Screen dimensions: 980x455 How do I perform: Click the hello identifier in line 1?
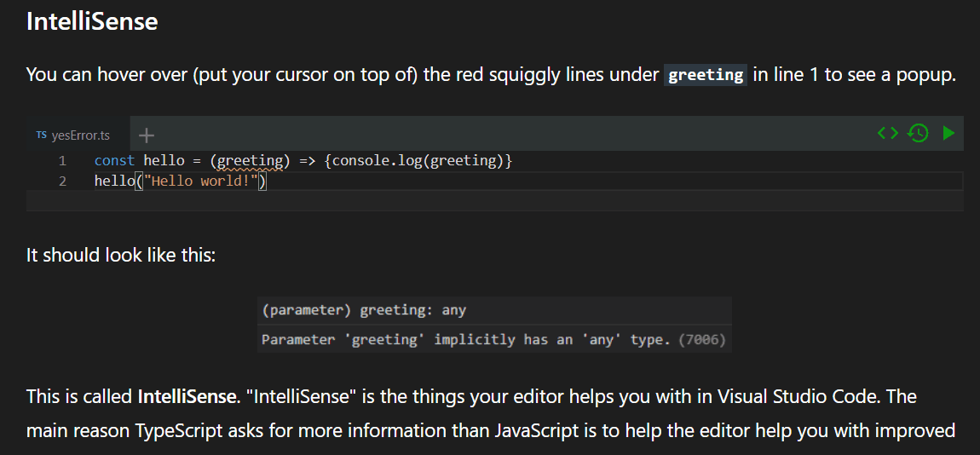point(164,161)
